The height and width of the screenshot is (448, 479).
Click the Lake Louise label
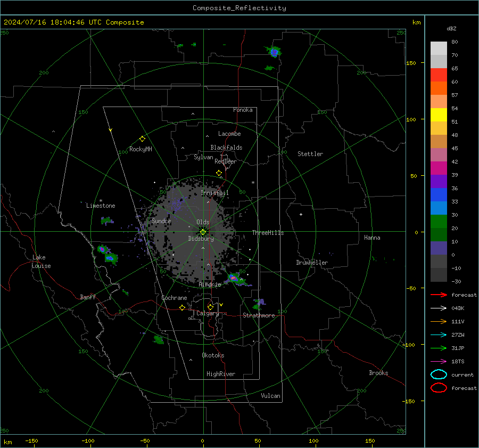(42, 262)
